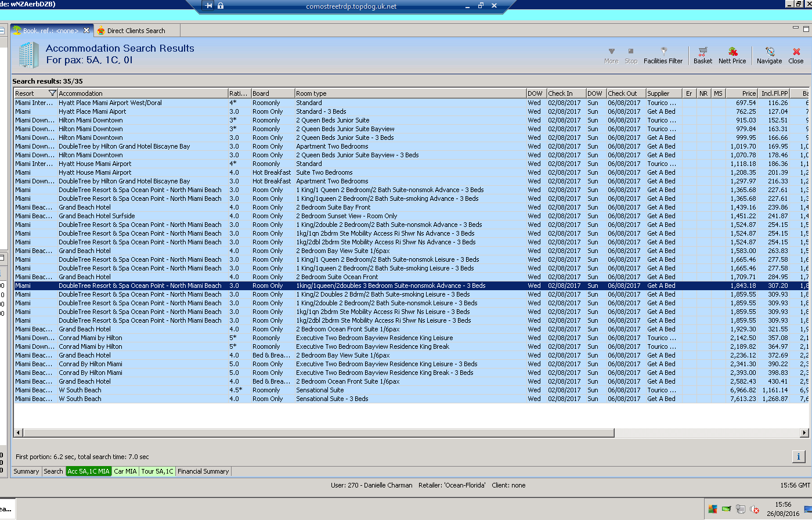The image size is (812, 520).
Task: Open the Facilities Filter funnel
Action: coord(663,56)
